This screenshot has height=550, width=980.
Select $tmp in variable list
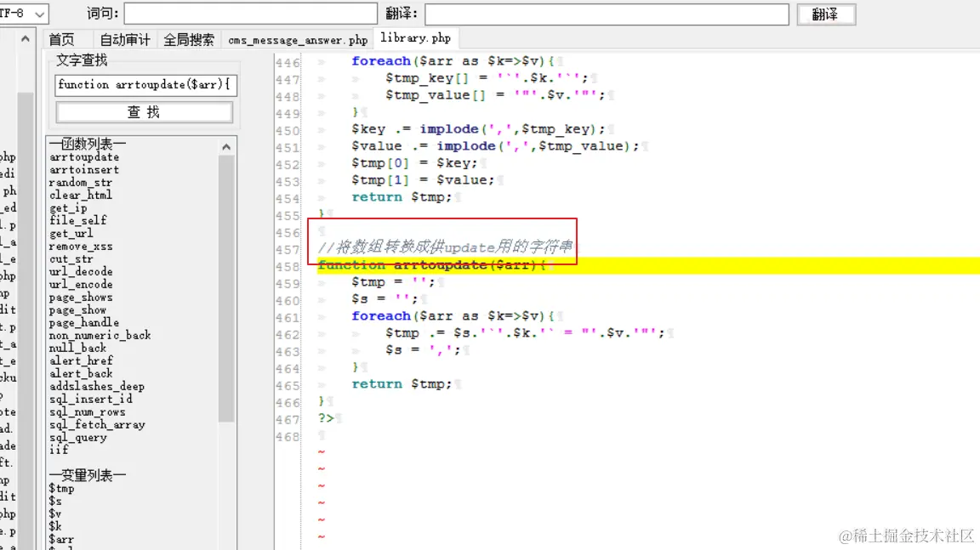click(x=62, y=488)
